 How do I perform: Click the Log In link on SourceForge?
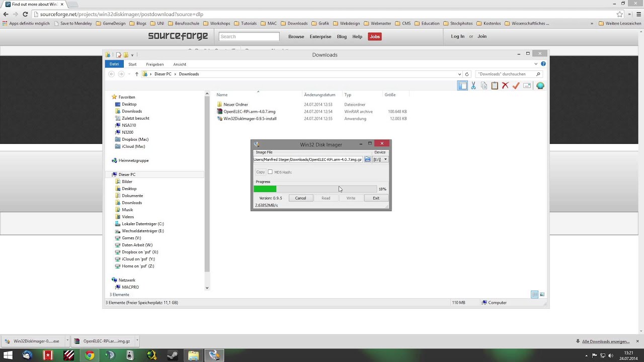(x=458, y=36)
